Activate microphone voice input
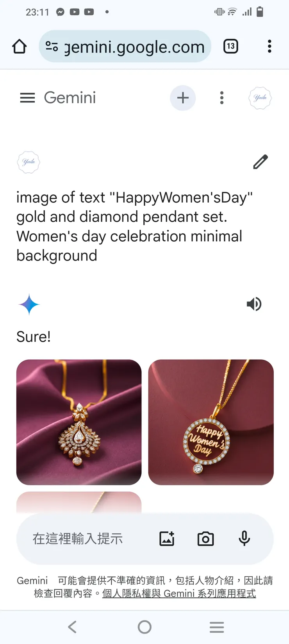Viewport: 289px width, 644px height. click(244, 539)
